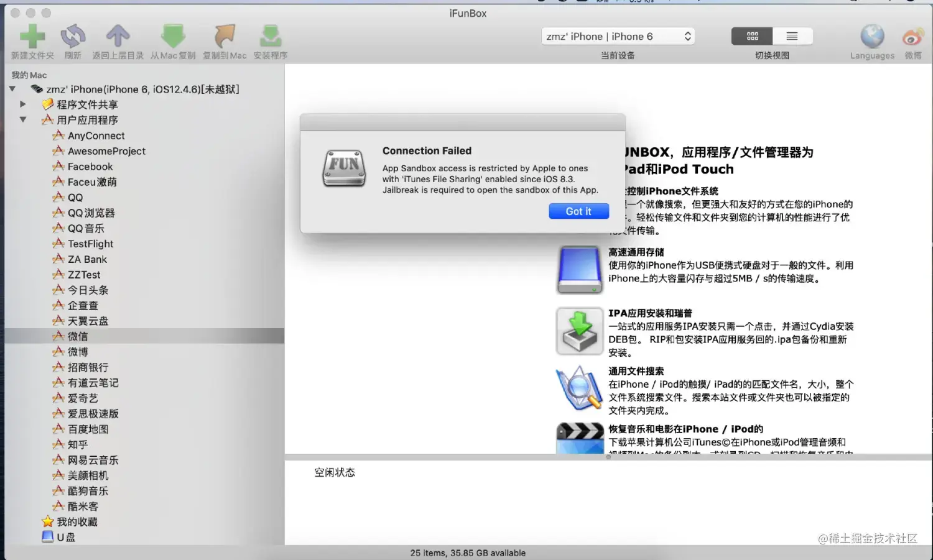Viewport: 933px width, 560px height.
Task: Select the zmz' iPhone device row
Action: [142, 89]
